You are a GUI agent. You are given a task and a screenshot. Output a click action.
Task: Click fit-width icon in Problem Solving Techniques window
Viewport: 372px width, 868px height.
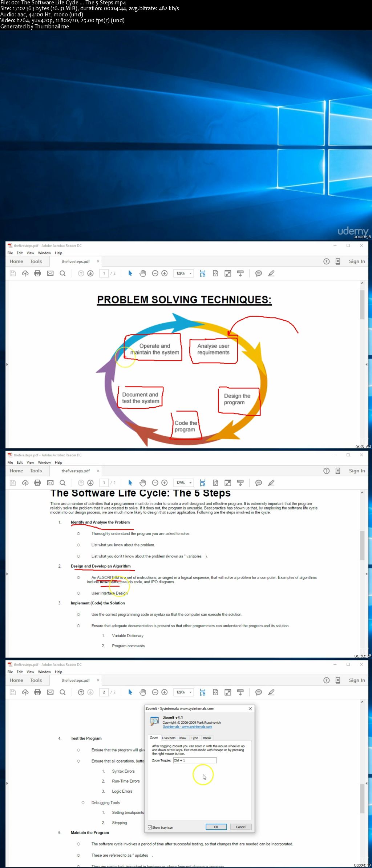point(203,273)
